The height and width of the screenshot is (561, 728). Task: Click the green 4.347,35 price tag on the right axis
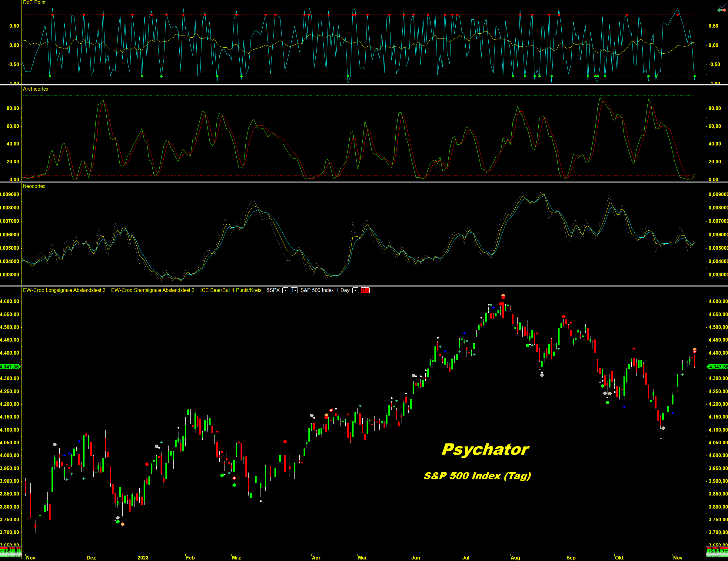tap(718, 366)
